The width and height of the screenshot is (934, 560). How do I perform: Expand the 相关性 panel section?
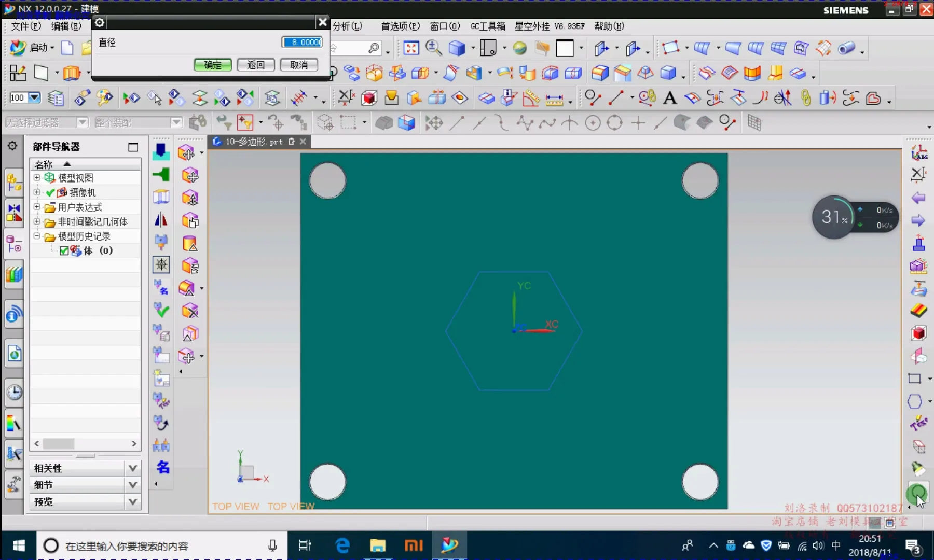[x=132, y=468]
